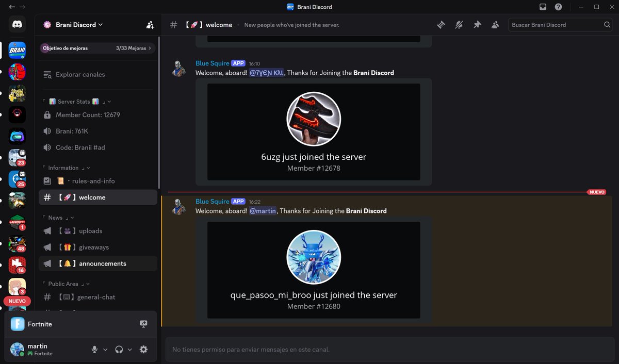This screenshot has height=364, width=619.
Task: Click the @martin mention
Action: point(263,211)
